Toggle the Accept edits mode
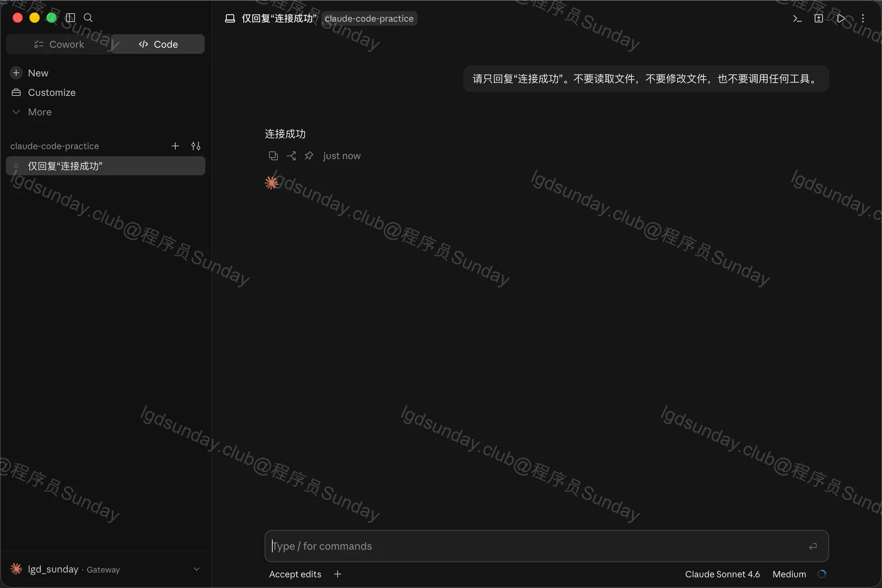Viewport: 882px width, 588px height. (x=295, y=574)
